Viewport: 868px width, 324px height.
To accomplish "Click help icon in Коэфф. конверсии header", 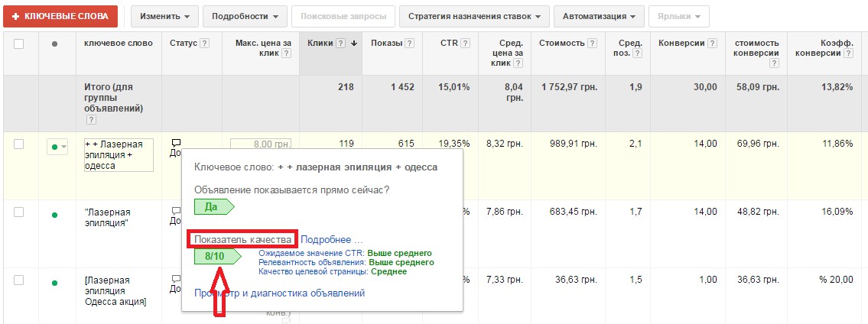I will [x=849, y=53].
